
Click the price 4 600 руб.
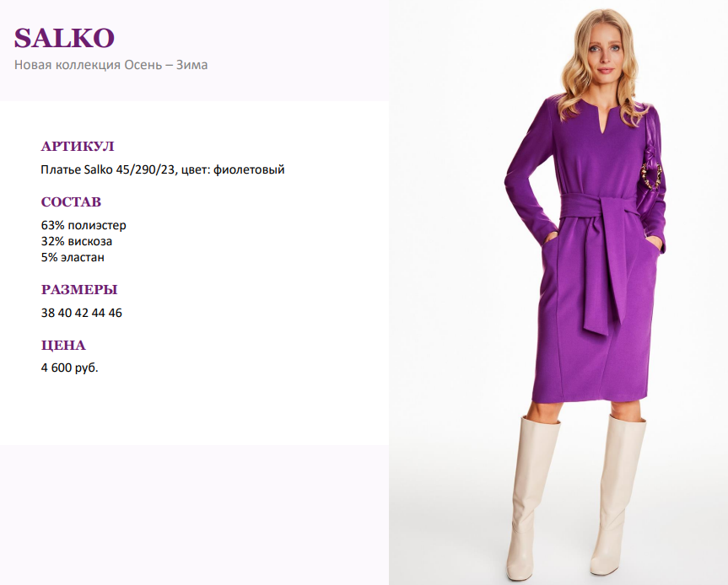click(x=70, y=368)
